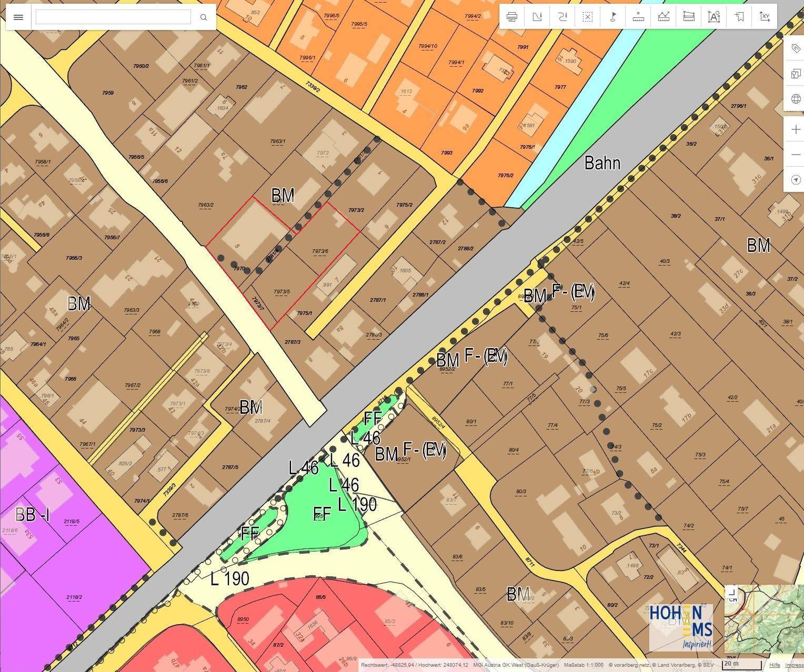Open the XY coordinate tool

coord(765,17)
